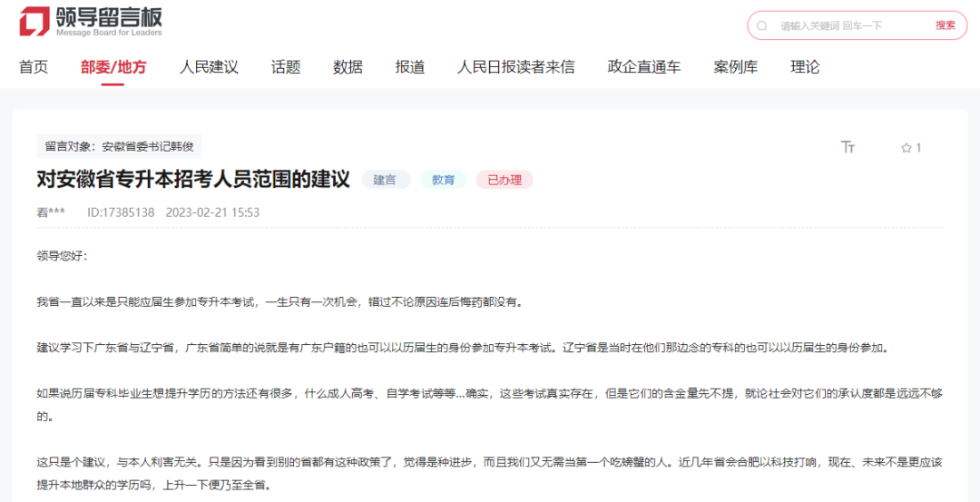Open the 人民建议 navigation tab
980x502 pixels.
pyautogui.click(x=209, y=67)
